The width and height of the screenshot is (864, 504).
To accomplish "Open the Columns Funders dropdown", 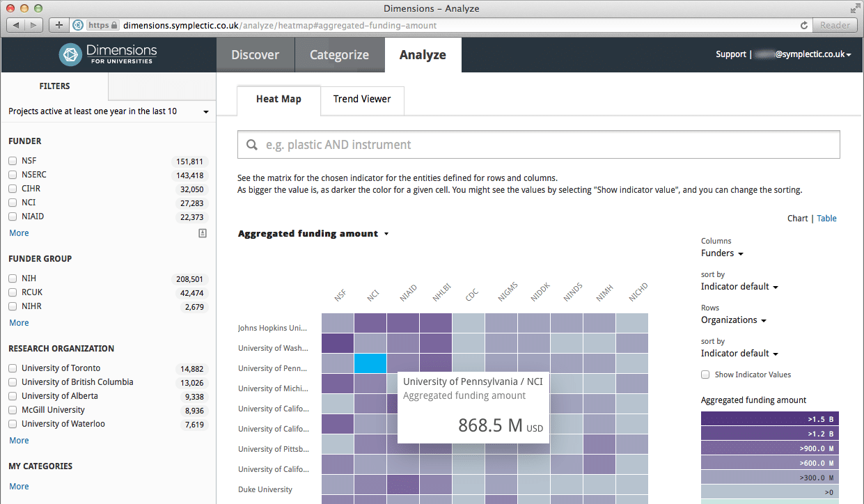I will pyautogui.click(x=722, y=253).
